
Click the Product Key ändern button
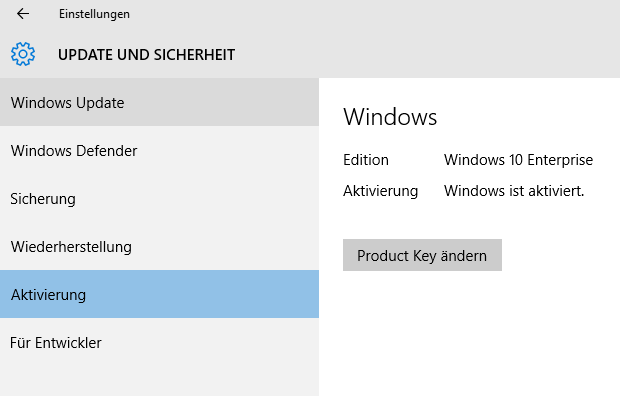422,255
